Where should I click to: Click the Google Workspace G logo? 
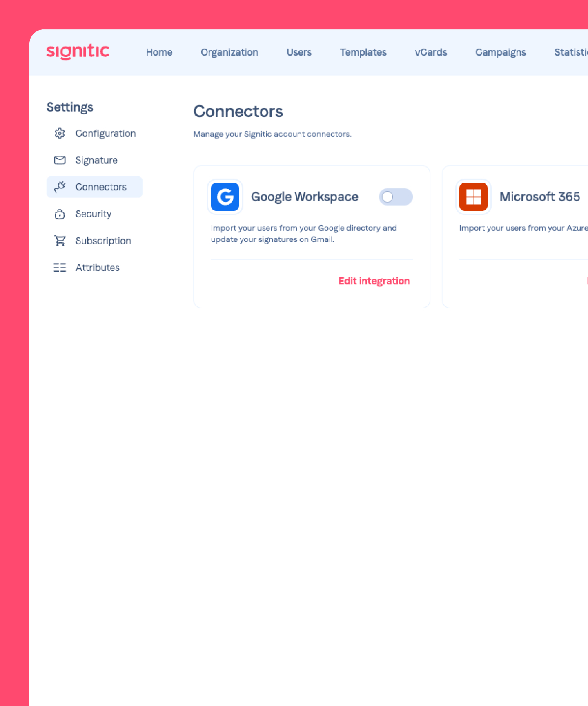225,197
